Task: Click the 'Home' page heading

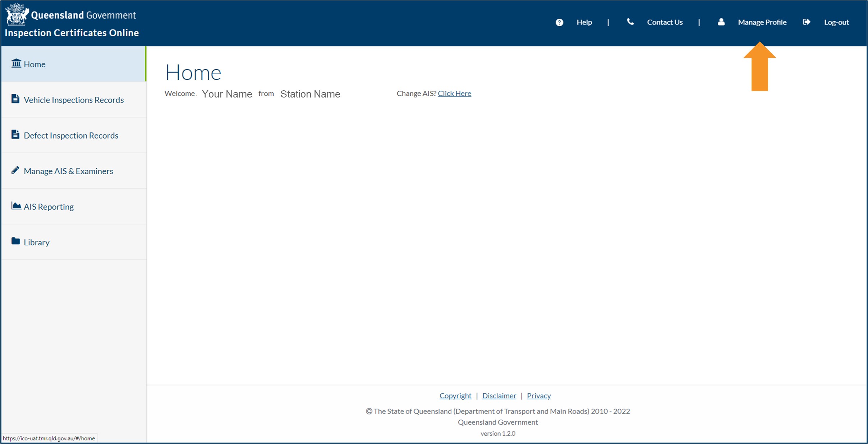Action: [193, 73]
